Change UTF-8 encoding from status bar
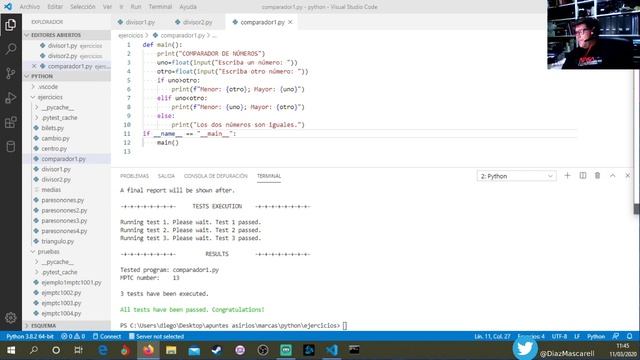The image size is (640, 360). coord(559,336)
